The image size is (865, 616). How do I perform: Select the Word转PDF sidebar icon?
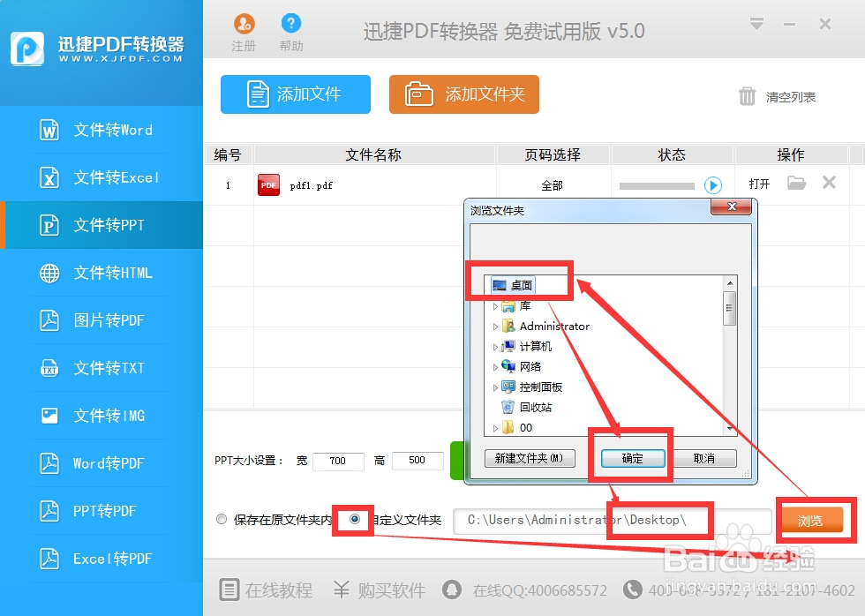point(49,463)
